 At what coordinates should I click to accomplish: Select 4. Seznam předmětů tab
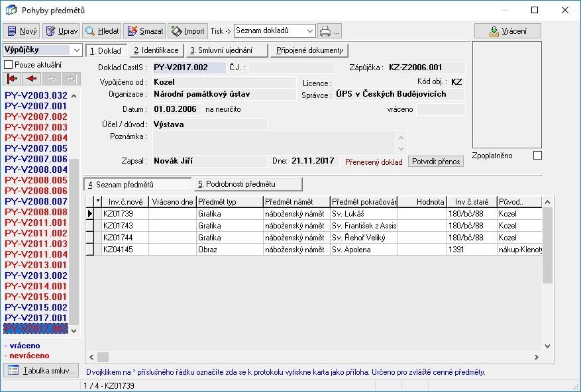(x=138, y=184)
